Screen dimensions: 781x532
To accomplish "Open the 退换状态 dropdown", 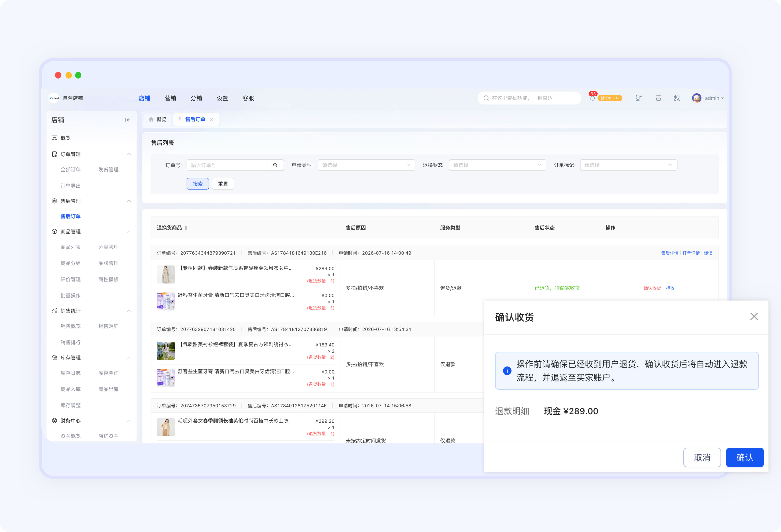I will (x=497, y=165).
